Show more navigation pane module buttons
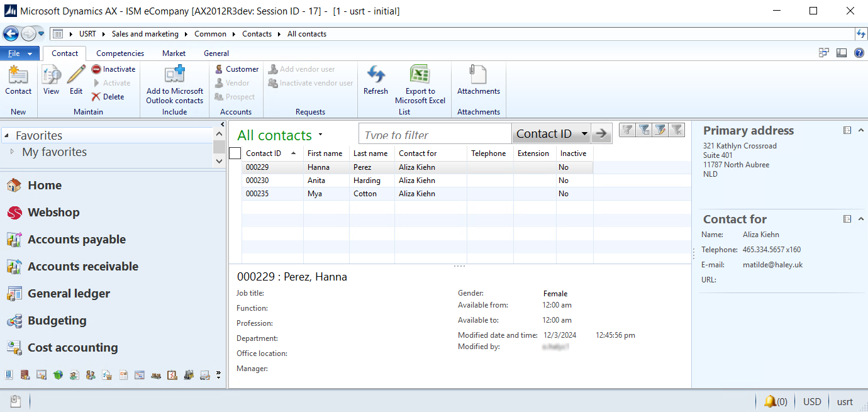 click(x=218, y=375)
